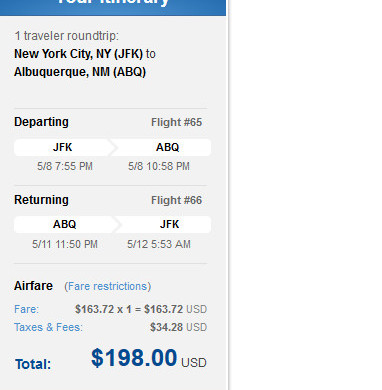Click the 5/8 7:55 PM departure time
Screen dimensions: 382x390
click(x=65, y=166)
